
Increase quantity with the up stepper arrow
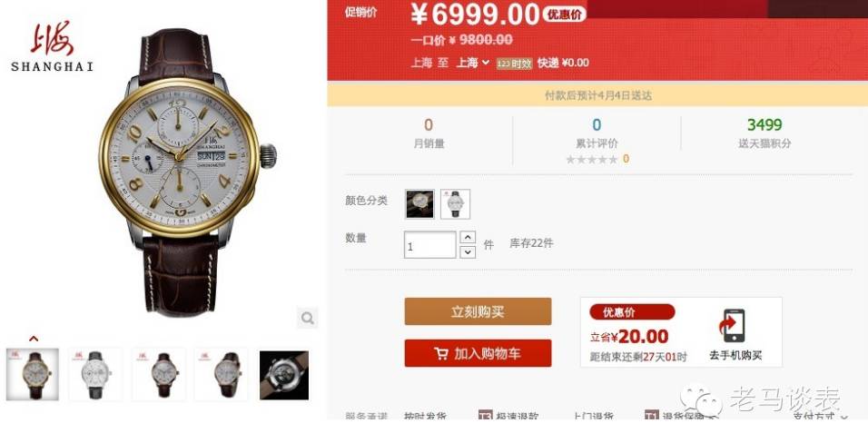(x=468, y=238)
